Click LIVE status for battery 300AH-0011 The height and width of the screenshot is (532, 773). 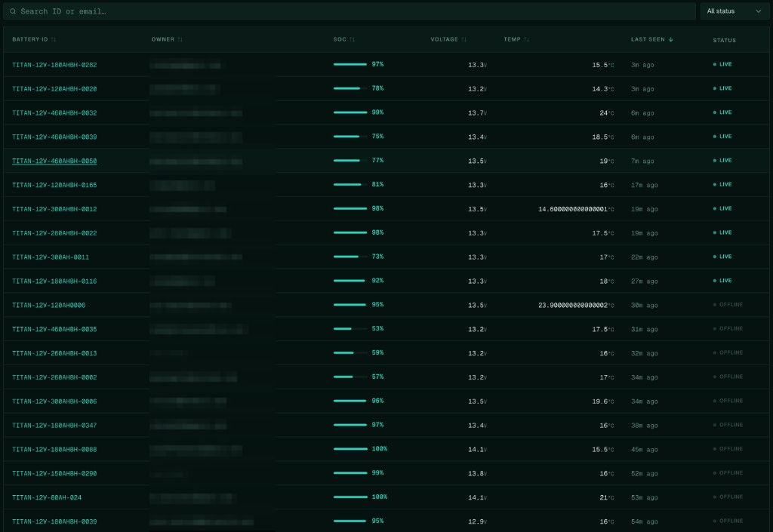[x=722, y=257]
